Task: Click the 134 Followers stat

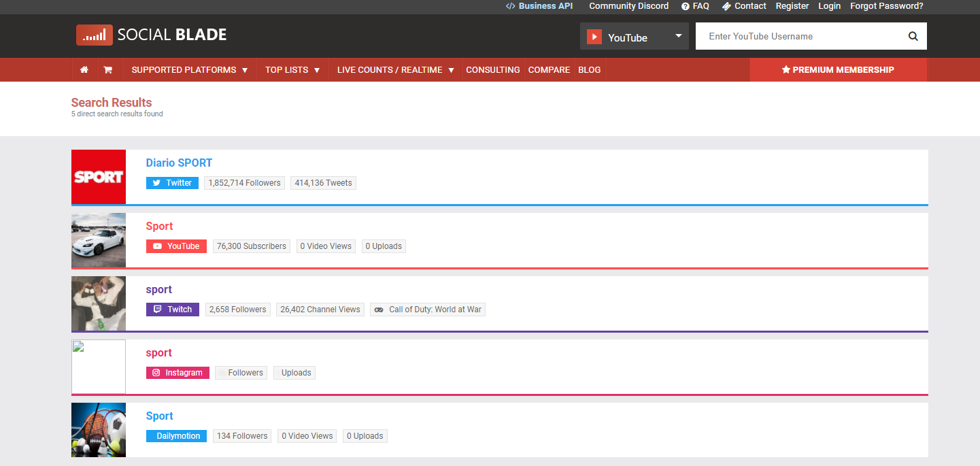Action: (243, 436)
